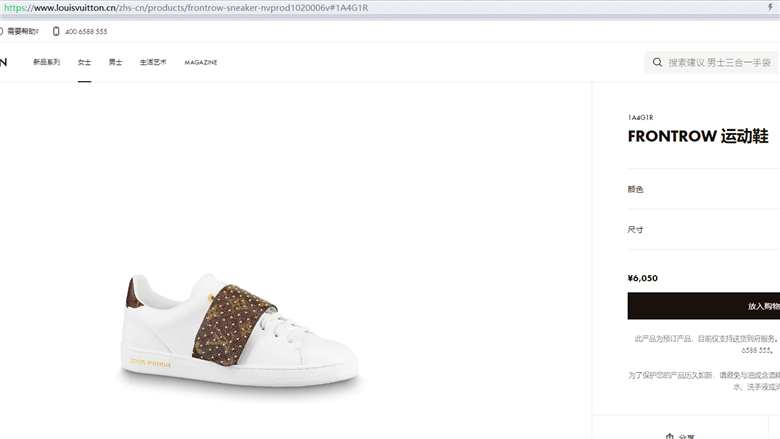Click the search input field
The width and height of the screenshot is (780, 439).
point(711,63)
